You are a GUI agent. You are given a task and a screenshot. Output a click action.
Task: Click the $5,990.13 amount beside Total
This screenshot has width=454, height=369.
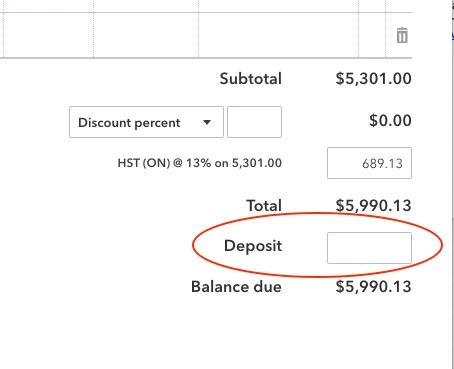(373, 206)
